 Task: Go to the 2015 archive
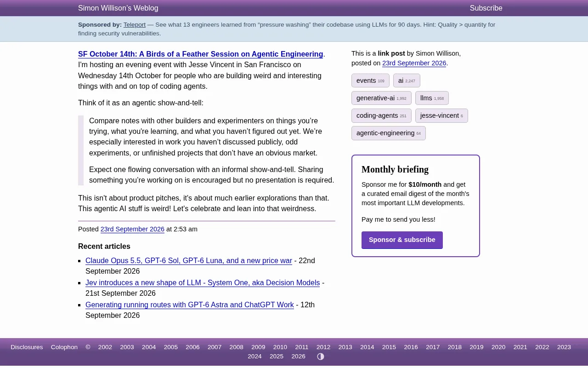click(389, 347)
